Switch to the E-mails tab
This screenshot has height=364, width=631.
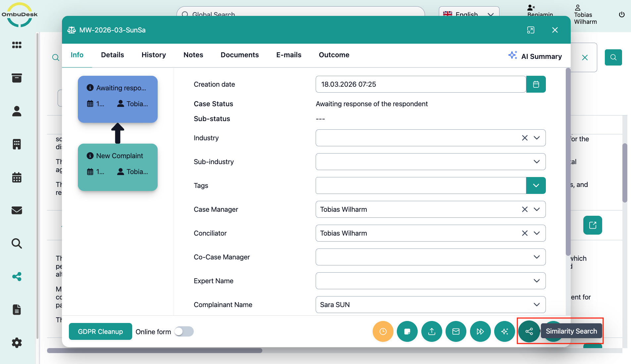289,55
